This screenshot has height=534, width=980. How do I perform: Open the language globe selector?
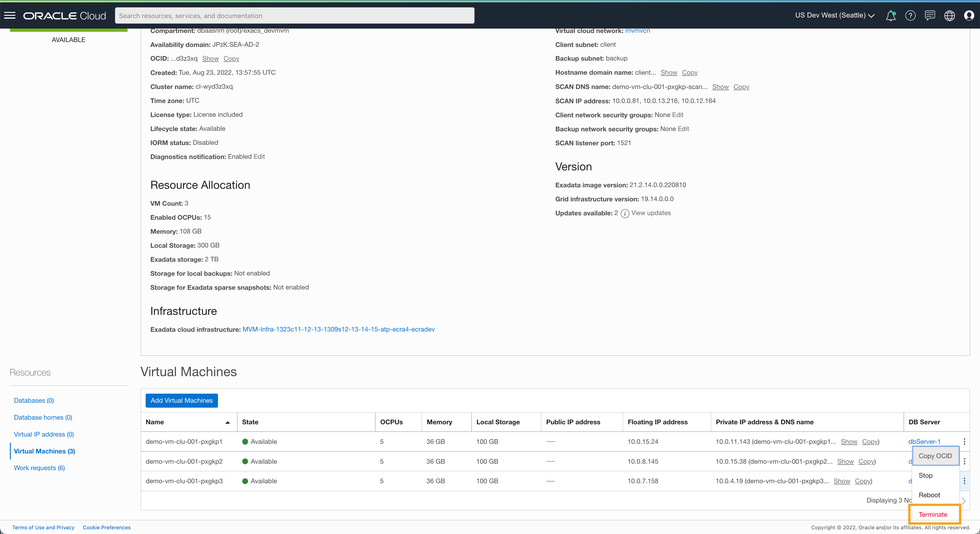(949, 15)
